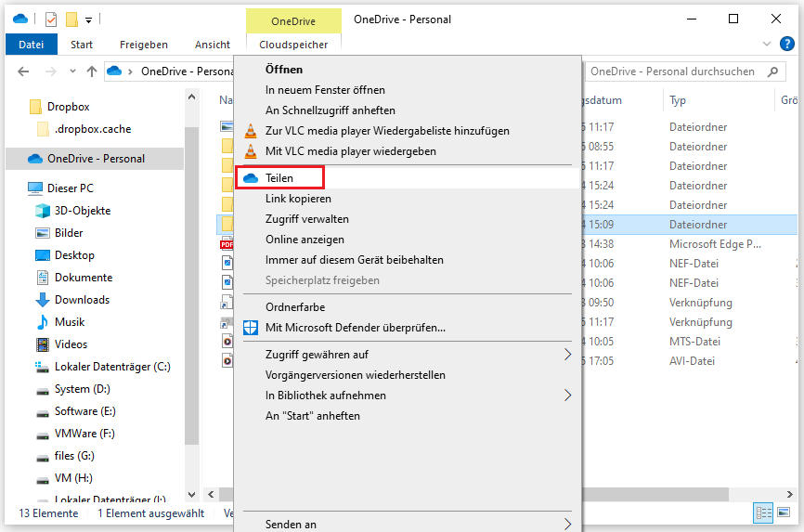Open Musik in navigation pane
This screenshot has height=532, width=804.
tap(70, 322)
